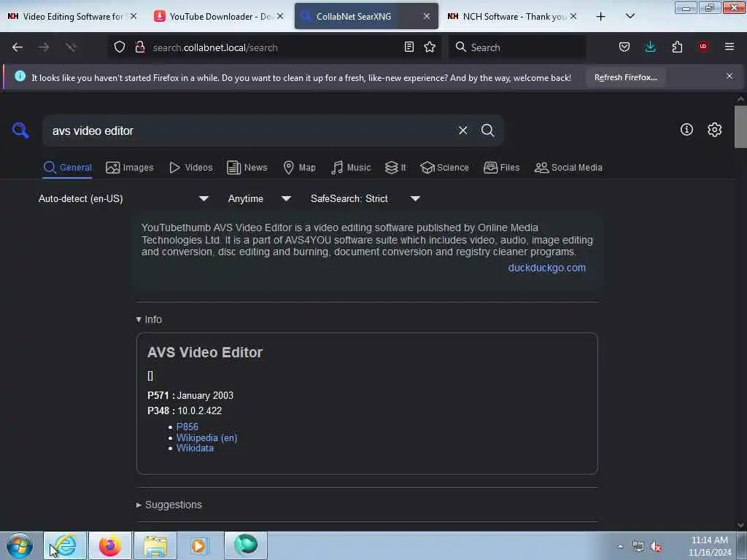Click the network tray icon
The image size is (747, 560).
tap(638, 547)
